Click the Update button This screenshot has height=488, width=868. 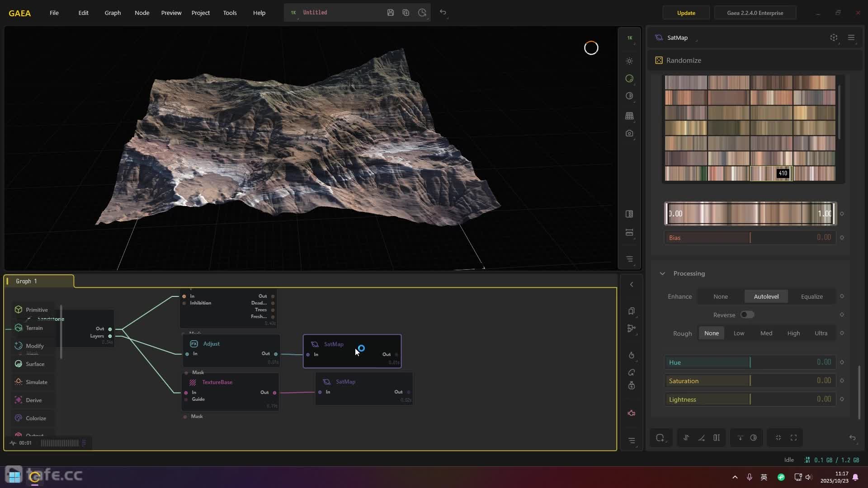point(686,13)
